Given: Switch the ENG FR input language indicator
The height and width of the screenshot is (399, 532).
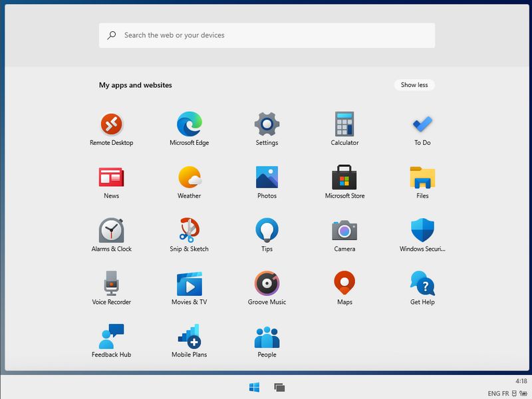Looking at the screenshot, I should tap(498, 393).
